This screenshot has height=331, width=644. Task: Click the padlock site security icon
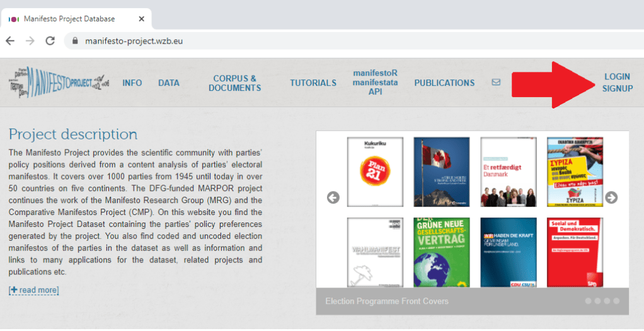pos(75,41)
